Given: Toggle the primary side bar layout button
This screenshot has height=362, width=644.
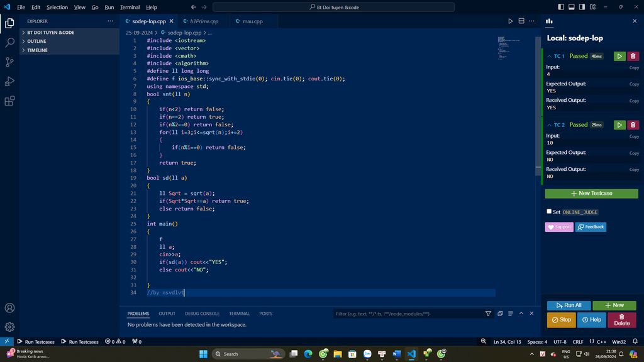Looking at the screenshot, I should (x=560, y=8).
